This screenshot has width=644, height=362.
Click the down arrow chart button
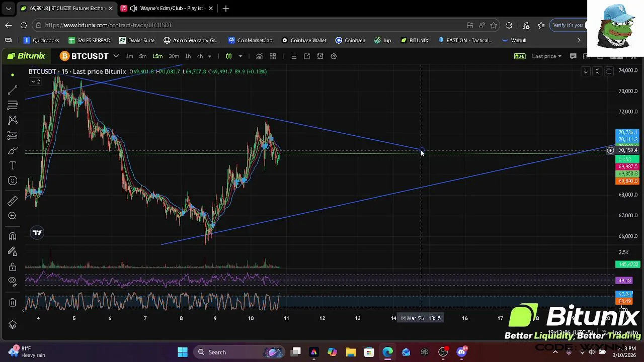586,71
